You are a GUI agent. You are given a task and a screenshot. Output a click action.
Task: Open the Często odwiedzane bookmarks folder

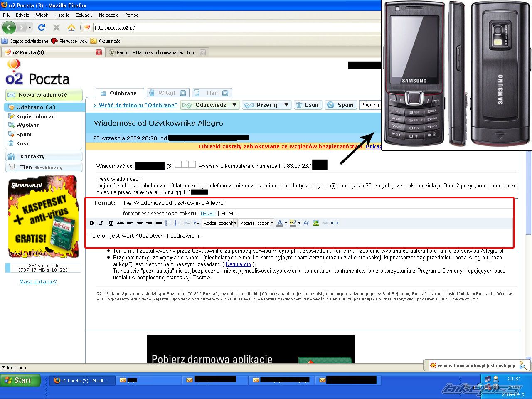click(25, 41)
